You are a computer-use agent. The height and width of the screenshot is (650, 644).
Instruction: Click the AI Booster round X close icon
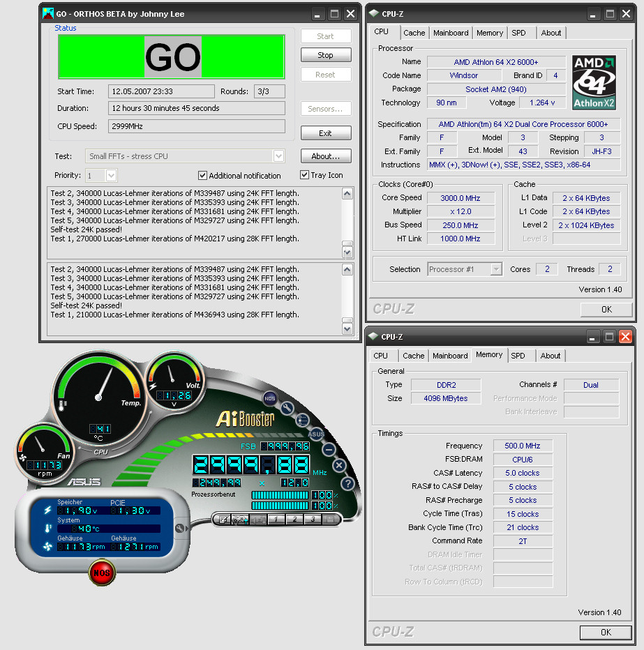[339, 465]
